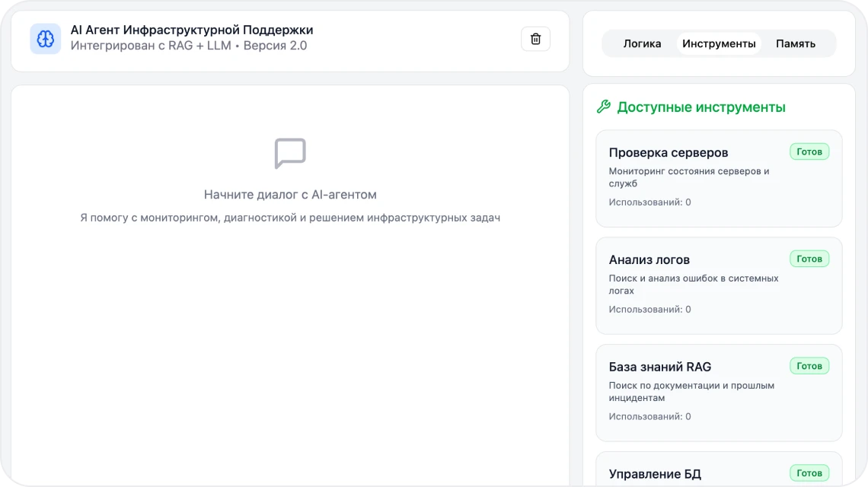The height and width of the screenshot is (487, 868).
Task: Click the trash icon to clear chat
Action: (x=535, y=39)
